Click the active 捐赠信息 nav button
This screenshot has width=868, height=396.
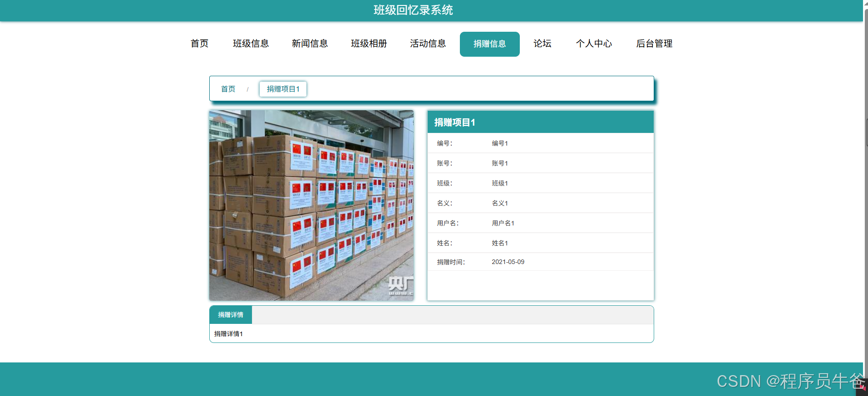tap(489, 44)
